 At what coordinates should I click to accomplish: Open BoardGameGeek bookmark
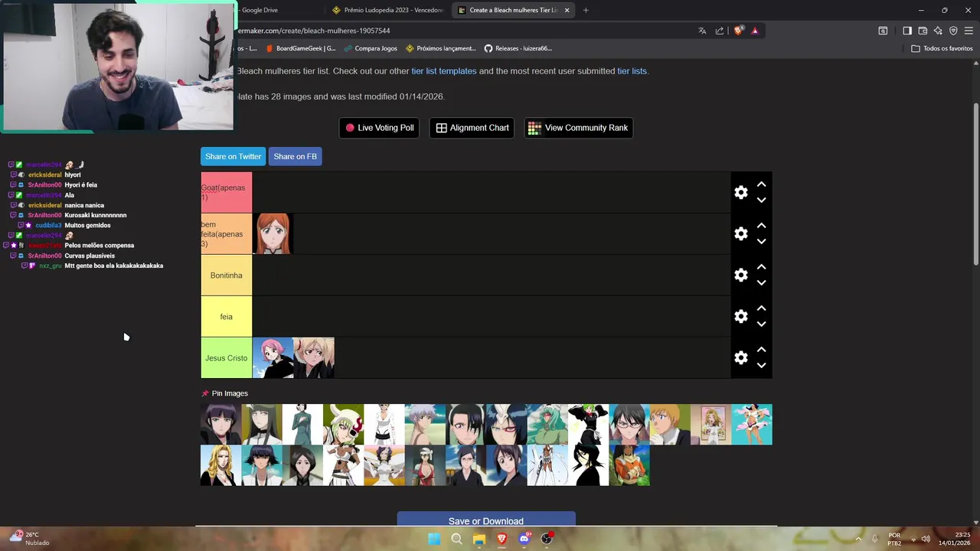pyautogui.click(x=300, y=48)
